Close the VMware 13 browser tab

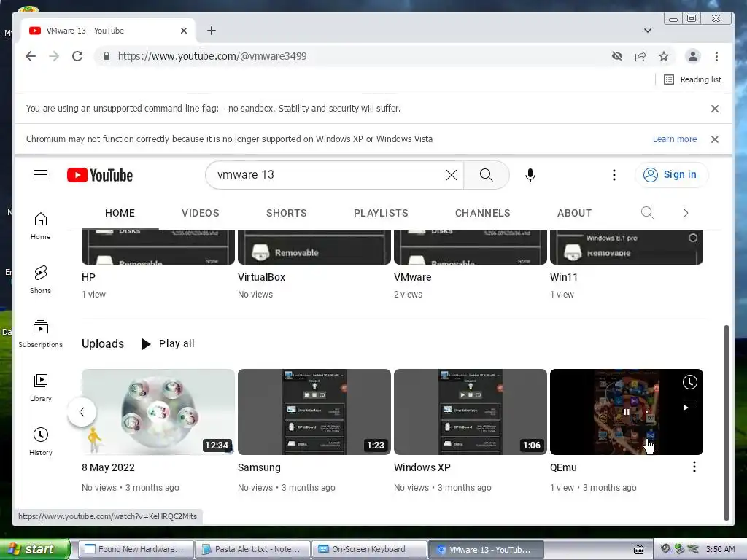click(184, 31)
